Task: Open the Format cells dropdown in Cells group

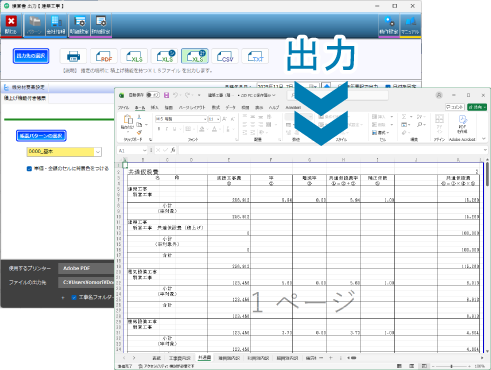Action: [x=381, y=133]
